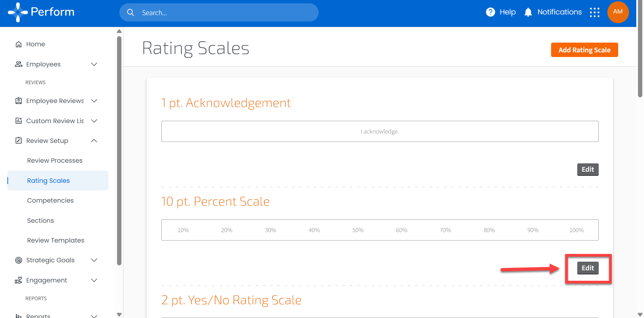Expand Employee Reviews chevron

94,101
